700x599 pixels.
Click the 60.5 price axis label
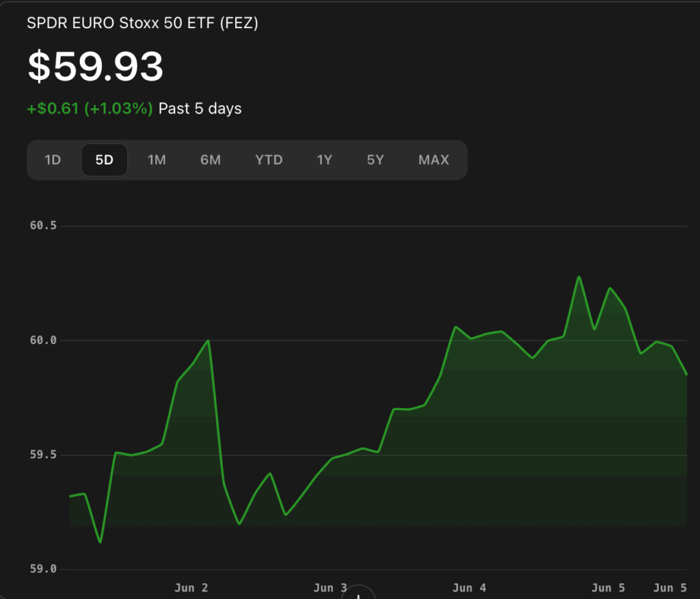tap(43, 226)
